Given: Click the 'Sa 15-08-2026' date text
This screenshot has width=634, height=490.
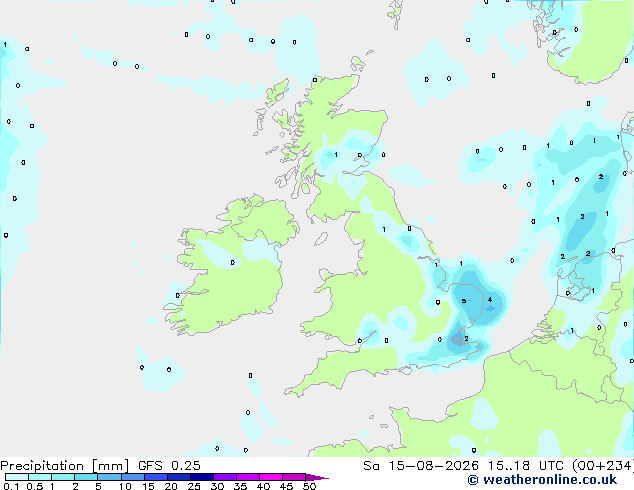Looking at the screenshot, I should 421,466.
